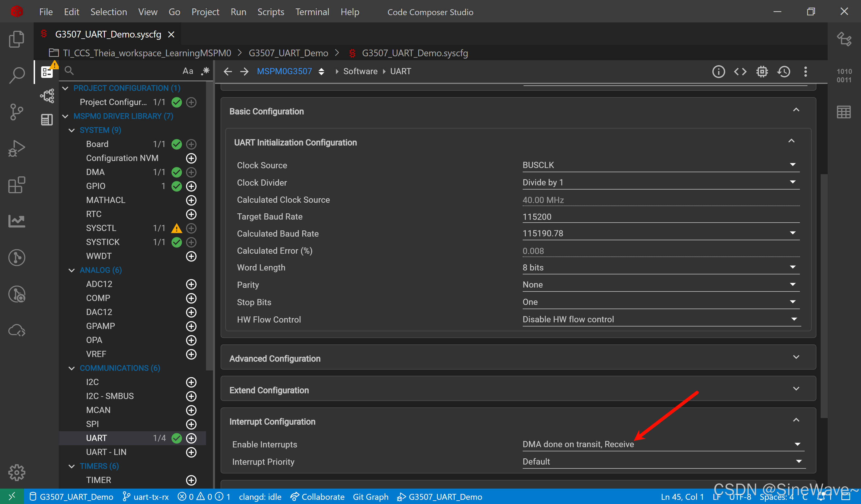Add a GPIO module instance

pos(191,186)
